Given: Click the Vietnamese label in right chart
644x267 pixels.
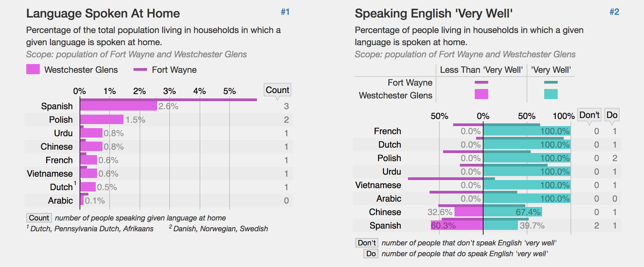Looking at the screenshot, I should [x=378, y=185].
